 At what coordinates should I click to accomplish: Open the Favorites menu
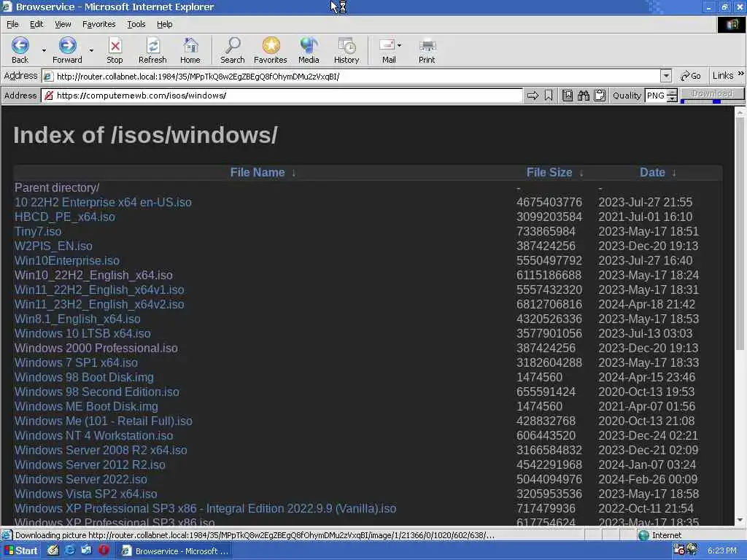(x=98, y=24)
